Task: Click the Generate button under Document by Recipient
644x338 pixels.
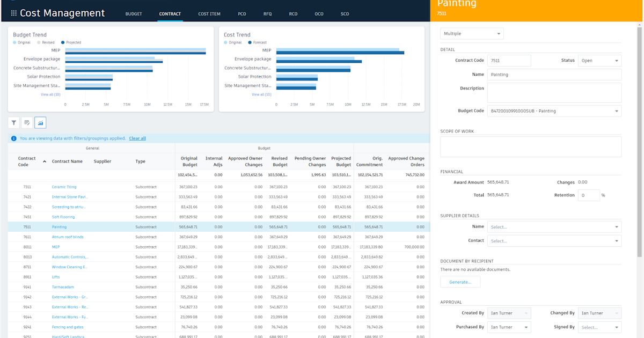Action: pyautogui.click(x=460, y=281)
